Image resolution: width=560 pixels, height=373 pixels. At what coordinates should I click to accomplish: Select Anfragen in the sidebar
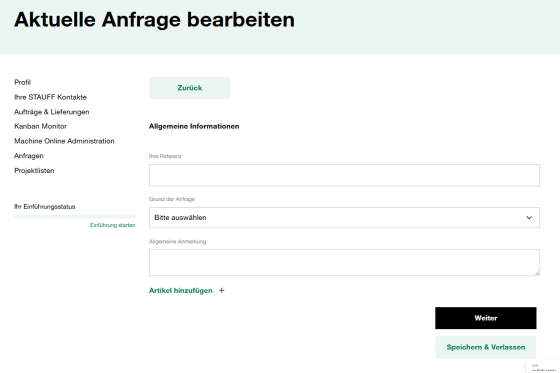[x=29, y=156]
